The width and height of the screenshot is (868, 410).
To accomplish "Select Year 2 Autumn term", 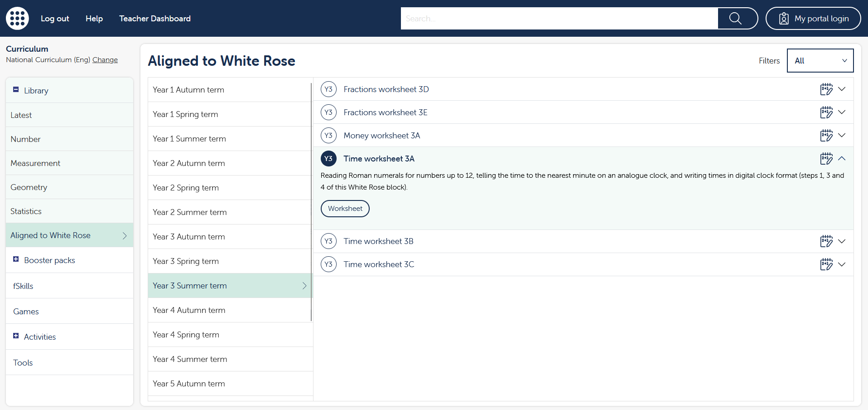I will click(x=230, y=163).
